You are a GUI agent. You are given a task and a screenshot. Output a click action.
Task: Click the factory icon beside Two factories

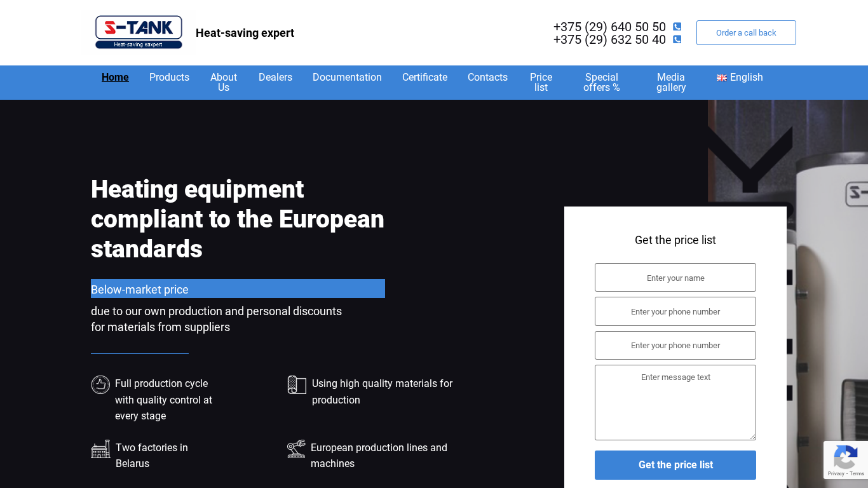click(x=100, y=449)
